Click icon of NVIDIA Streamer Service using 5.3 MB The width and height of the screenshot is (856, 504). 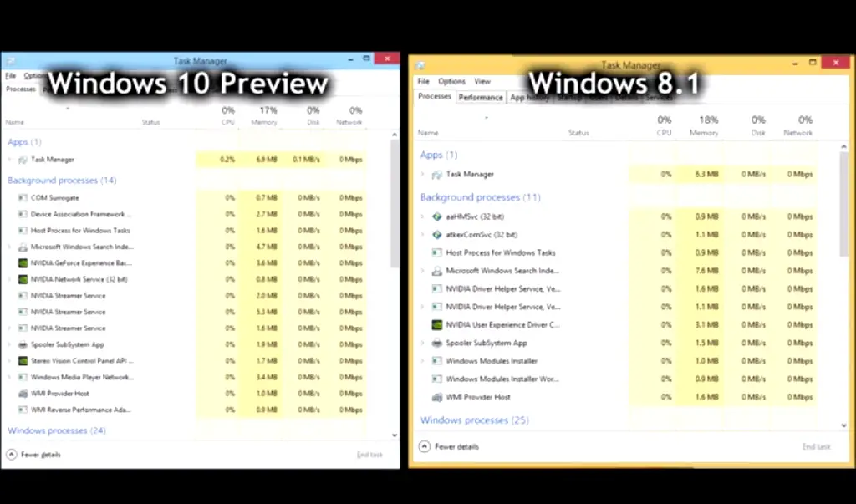click(23, 313)
